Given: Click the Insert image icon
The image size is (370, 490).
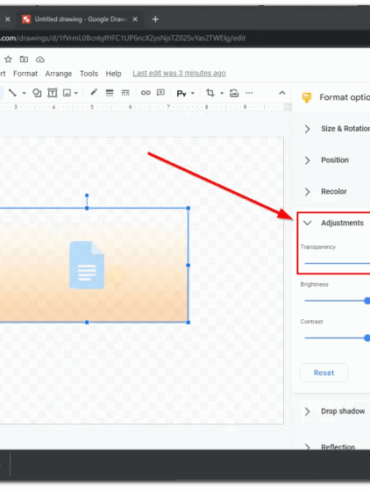Looking at the screenshot, I should (67, 93).
